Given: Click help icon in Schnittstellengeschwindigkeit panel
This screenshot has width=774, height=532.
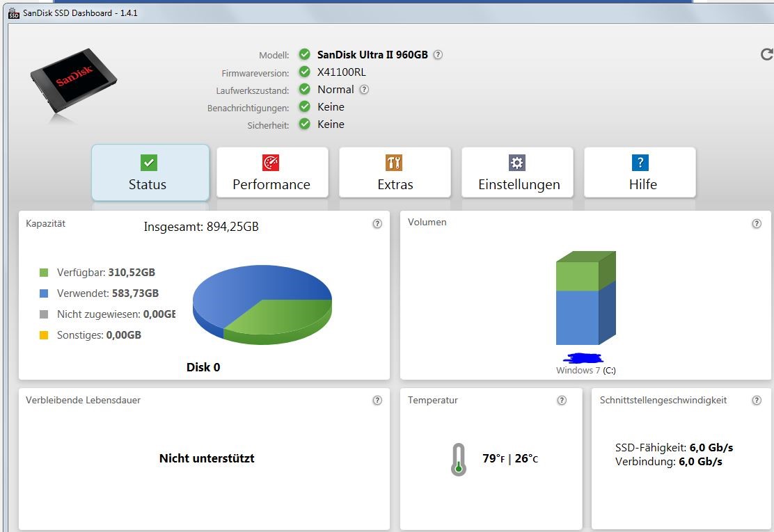Looking at the screenshot, I should point(756,400).
